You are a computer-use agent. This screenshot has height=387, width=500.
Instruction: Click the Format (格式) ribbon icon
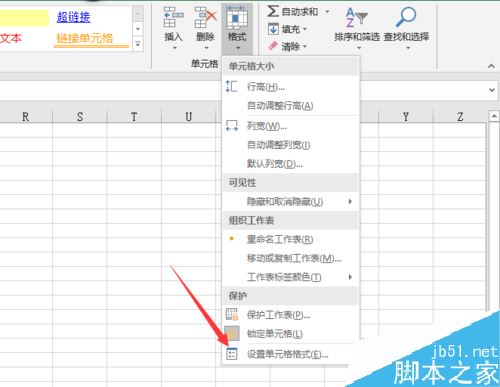tap(237, 18)
